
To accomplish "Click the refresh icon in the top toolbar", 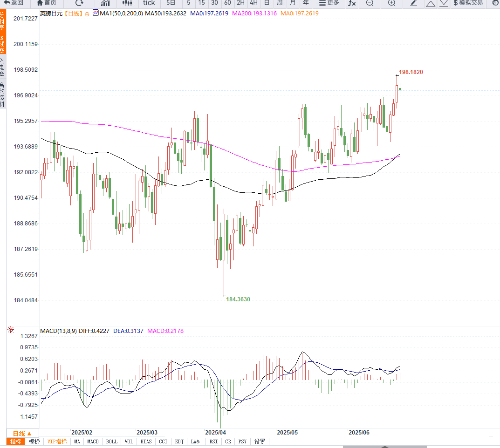I will (x=79, y=3).
